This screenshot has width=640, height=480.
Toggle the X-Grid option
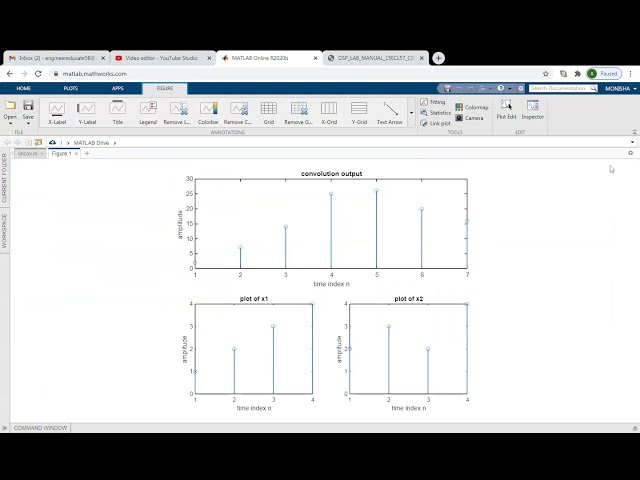(329, 111)
